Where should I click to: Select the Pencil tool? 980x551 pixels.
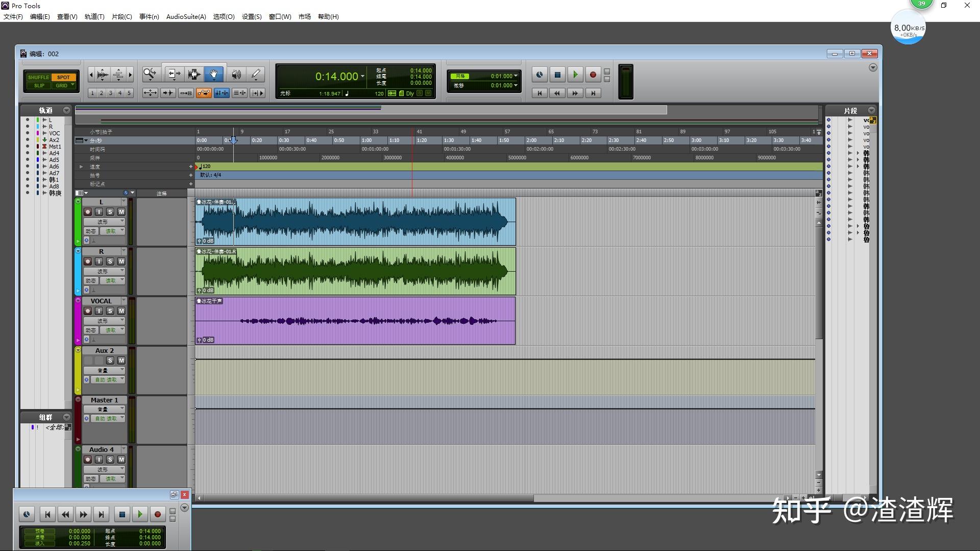[256, 75]
